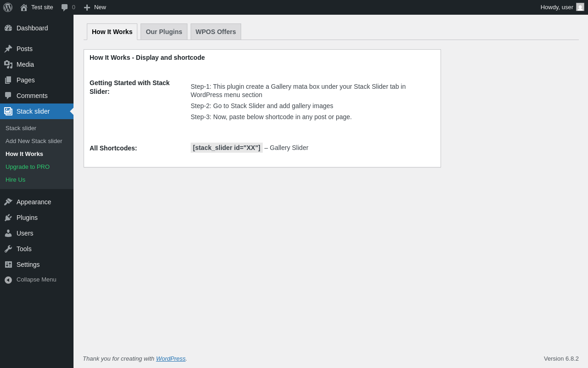The image size is (588, 368).
Task: Open the Our Plugins tab
Action: click(x=164, y=32)
